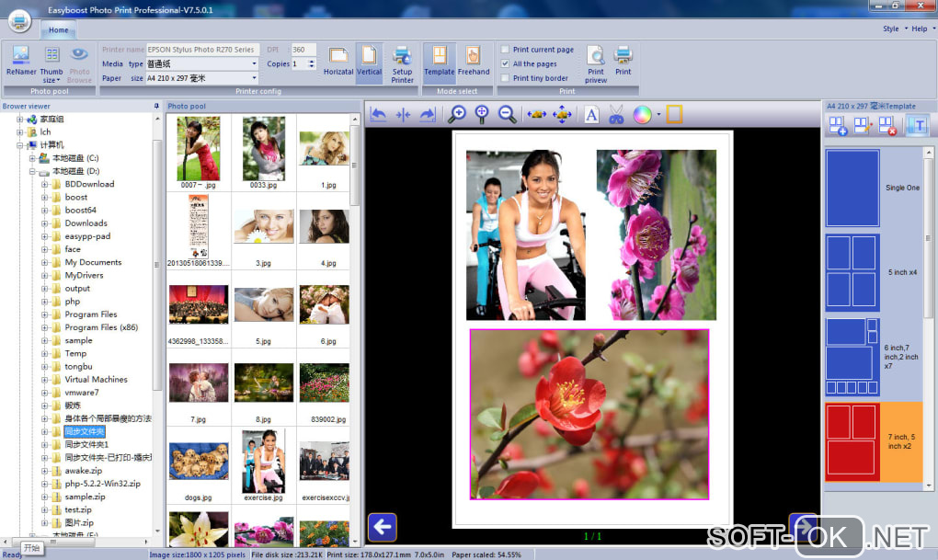Viewport: 938px width, 560px height.
Task: Expand the Program Files folder
Action: [45, 314]
